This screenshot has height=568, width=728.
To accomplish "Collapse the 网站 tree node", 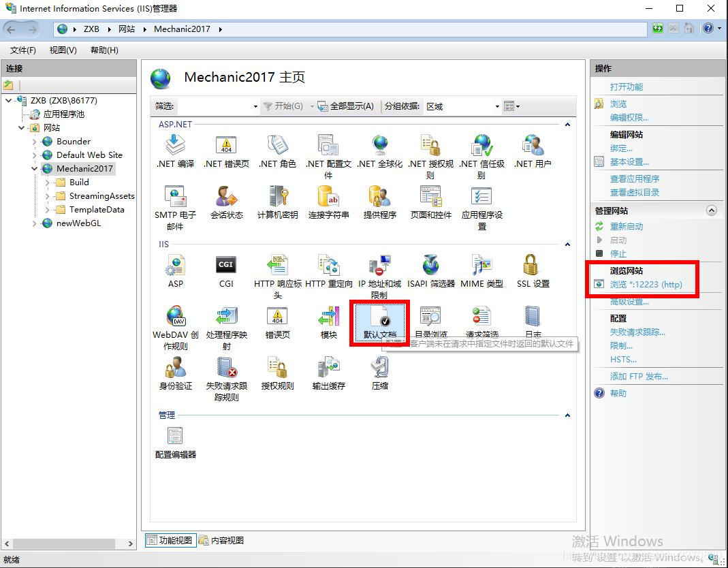I will pyautogui.click(x=21, y=128).
